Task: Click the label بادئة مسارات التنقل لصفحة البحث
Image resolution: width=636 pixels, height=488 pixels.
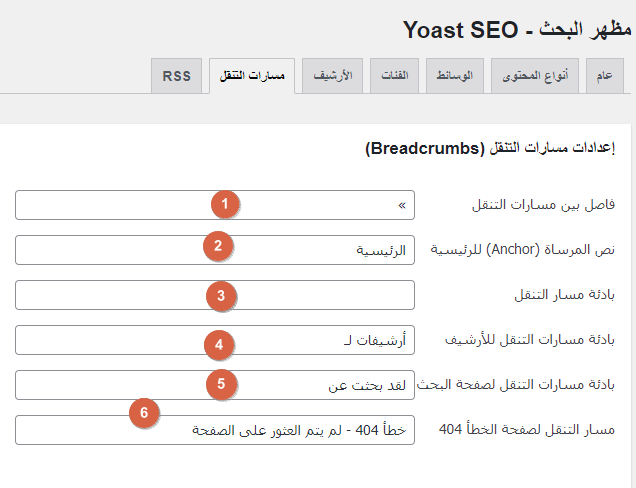Action: click(516, 385)
